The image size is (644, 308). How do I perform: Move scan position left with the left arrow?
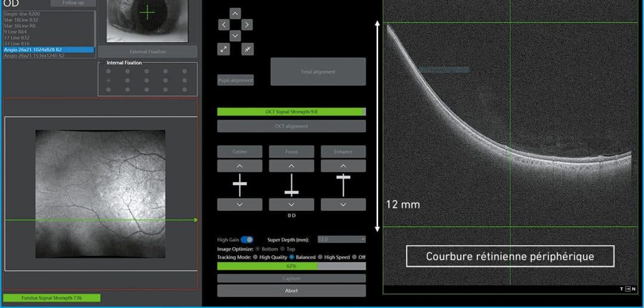tap(223, 24)
